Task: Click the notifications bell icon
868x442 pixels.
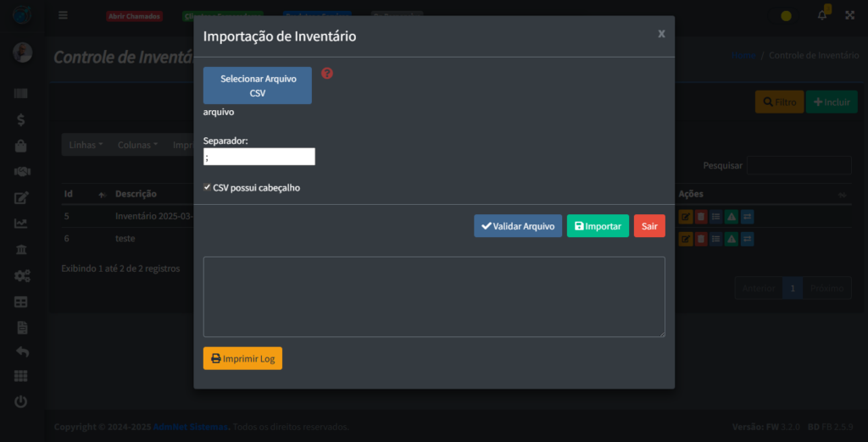Action: [x=821, y=15]
